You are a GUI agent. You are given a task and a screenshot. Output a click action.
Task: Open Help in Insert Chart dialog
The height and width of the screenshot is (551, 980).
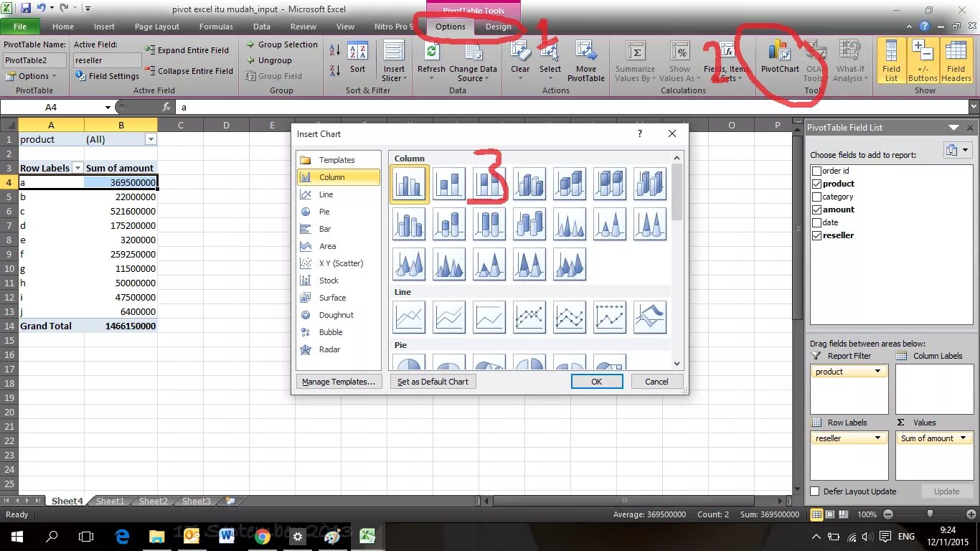639,133
